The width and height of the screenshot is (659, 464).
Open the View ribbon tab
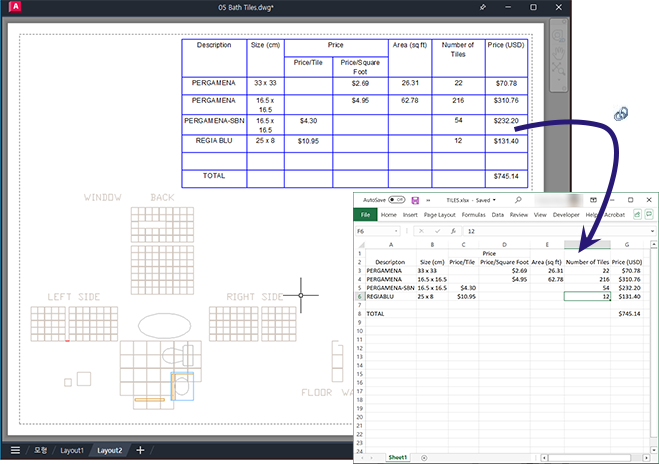pos(540,215)
